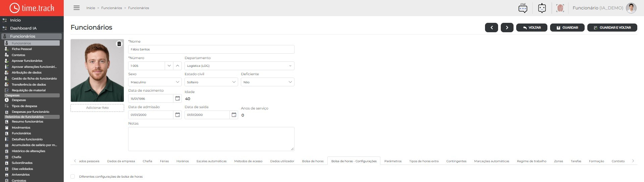Open the hamburger menu icon
Image resolution: width=644 pixels, height=182 pixels.
click(x=76, y=8)
